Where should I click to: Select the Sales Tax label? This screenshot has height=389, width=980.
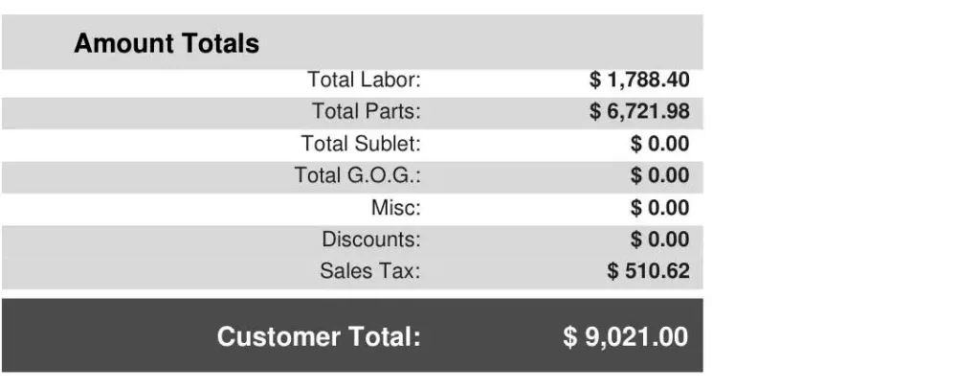click(x=370, y=271)
